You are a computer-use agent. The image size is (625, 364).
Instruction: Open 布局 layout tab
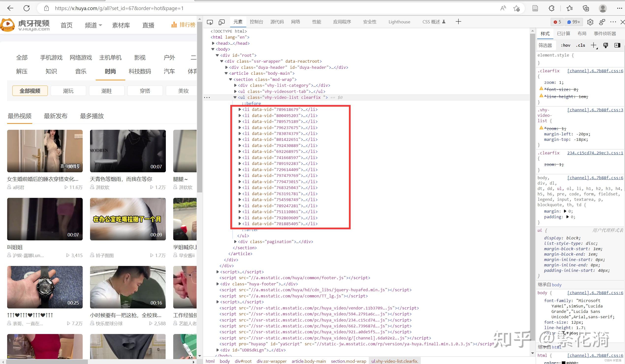582,34
